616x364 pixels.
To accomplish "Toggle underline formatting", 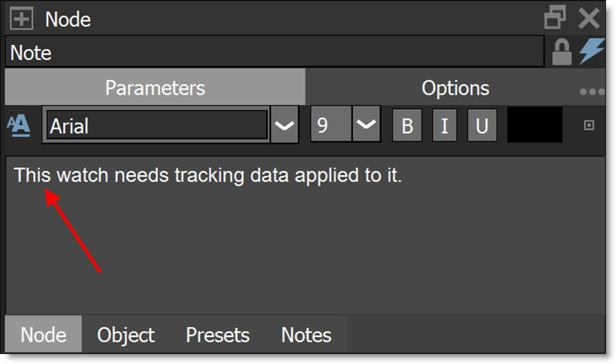I will coord(482,126).
